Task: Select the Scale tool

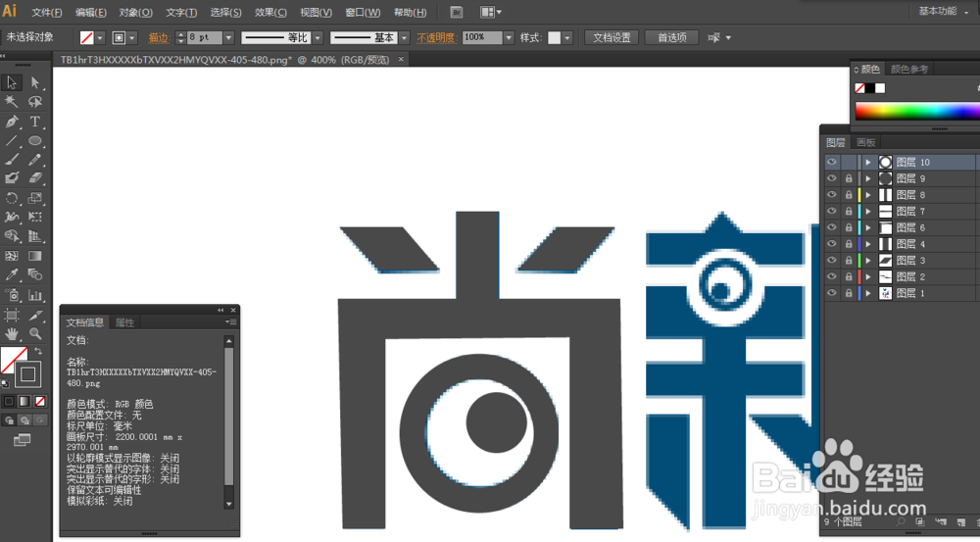Action: [35, 198]
